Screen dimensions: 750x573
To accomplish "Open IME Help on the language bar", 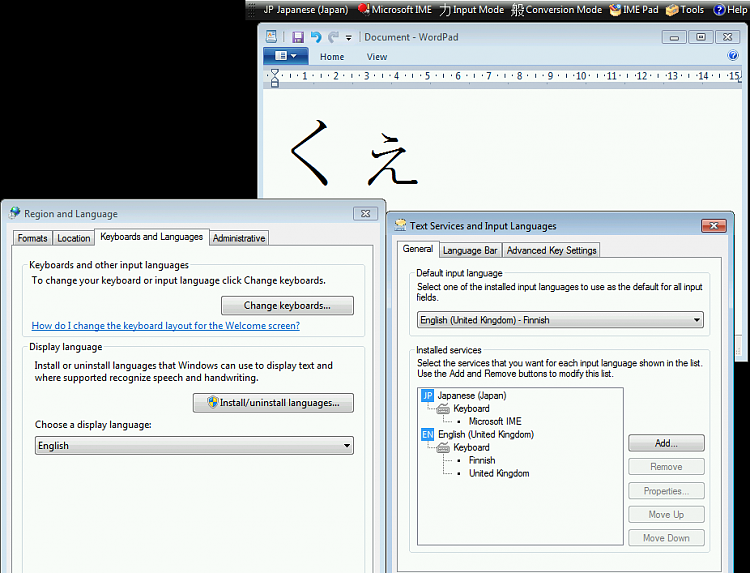I will 730,10.
